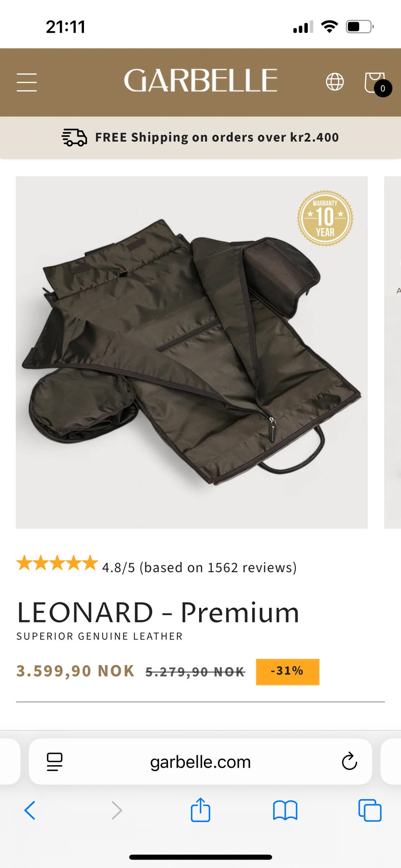Tap the -31% discount badge

287,672
